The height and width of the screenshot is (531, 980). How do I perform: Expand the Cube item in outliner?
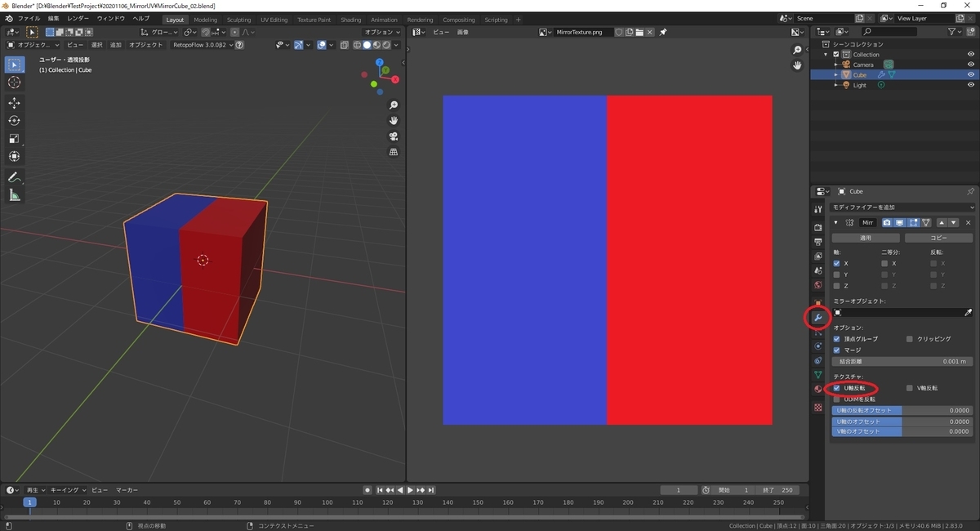click(x=836, y=74)
